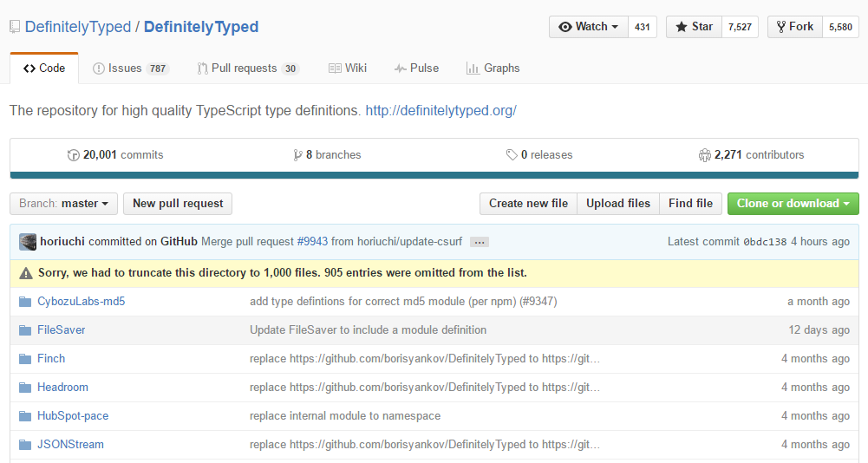Open commit 'add type defintions for correct md5 module'
This screenshot has height=463, width=868.
pyautogui.click(x=403, y=301)
